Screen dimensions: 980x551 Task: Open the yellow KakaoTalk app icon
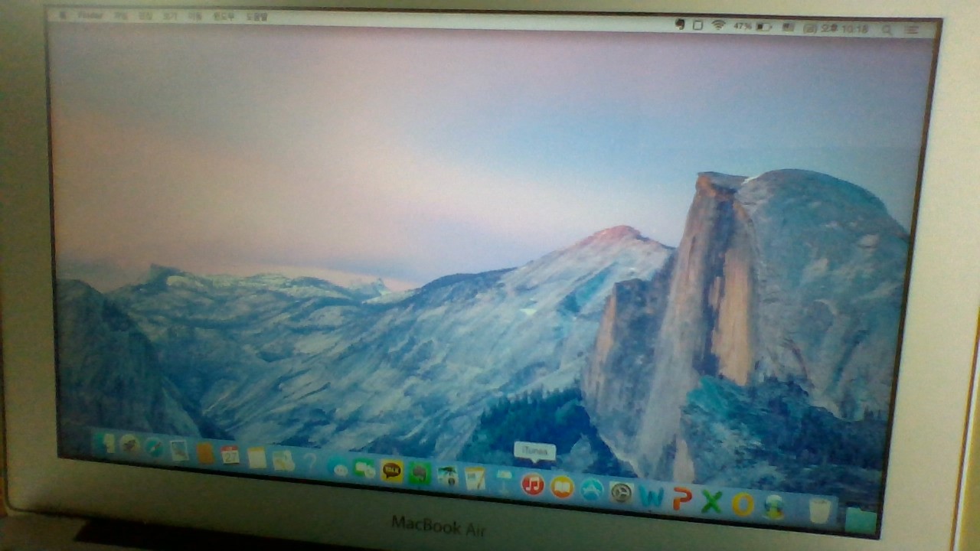(x=392, y=470)
